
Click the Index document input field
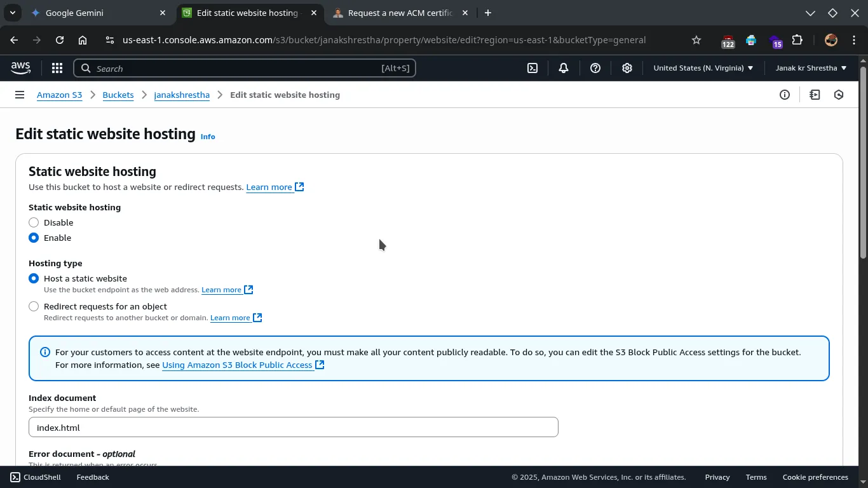(x=293, y=428)
